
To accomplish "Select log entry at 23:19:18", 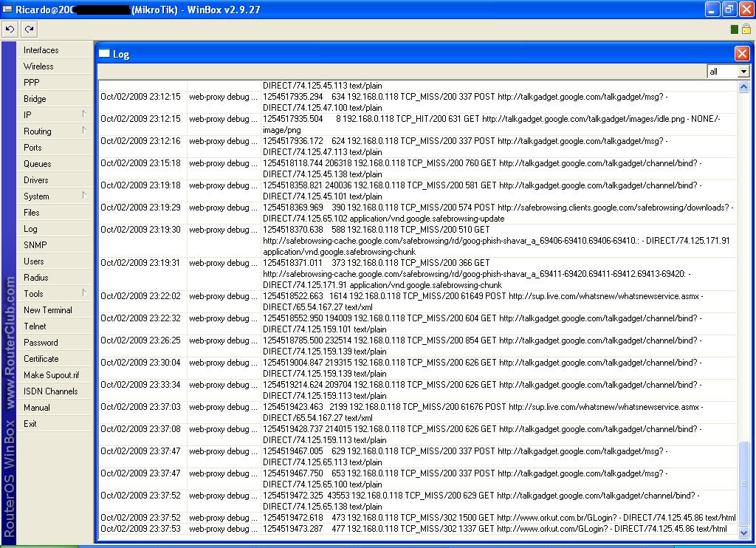I will pyautogui.click(x=418, y=191).
